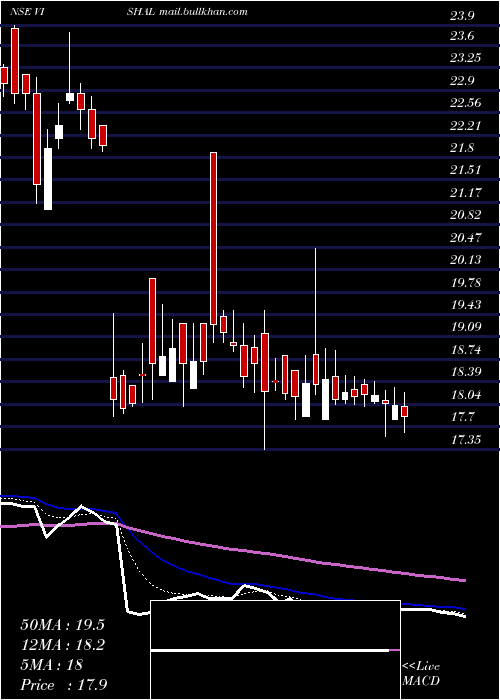Screen dimensions: 500x700
Task: Select the 21.51 price label
Action: click(x=466, y=170)
